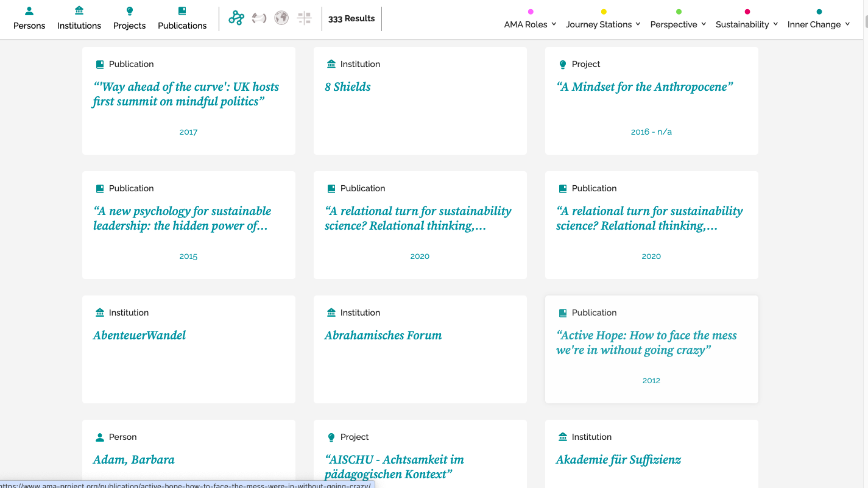This screenshot has height=488, width=868.
Task: Toggle the Projects filter
Action: [129, 18]
